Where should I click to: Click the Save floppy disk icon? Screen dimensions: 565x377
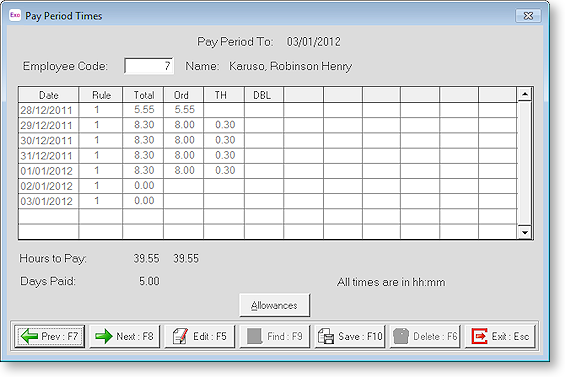326,336
